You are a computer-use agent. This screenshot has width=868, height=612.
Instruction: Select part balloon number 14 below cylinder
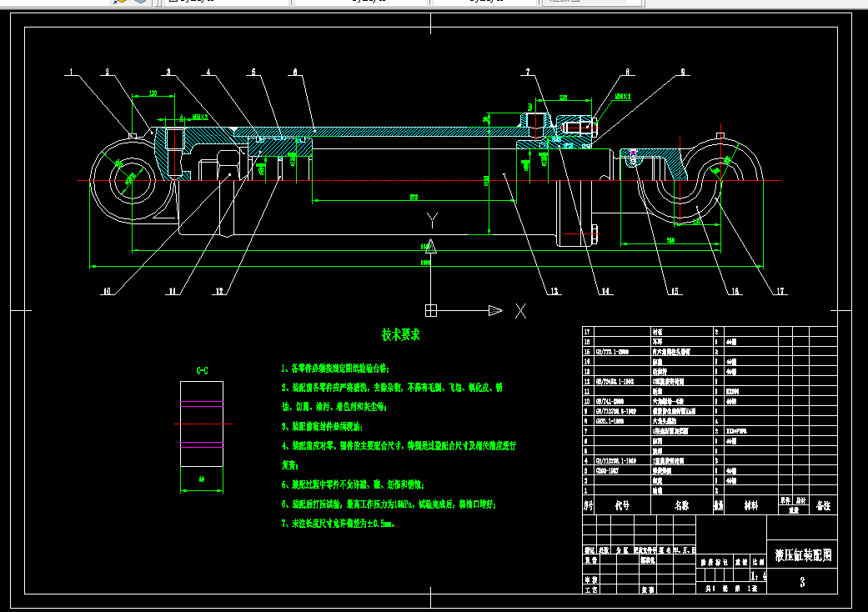coord(605,291)
